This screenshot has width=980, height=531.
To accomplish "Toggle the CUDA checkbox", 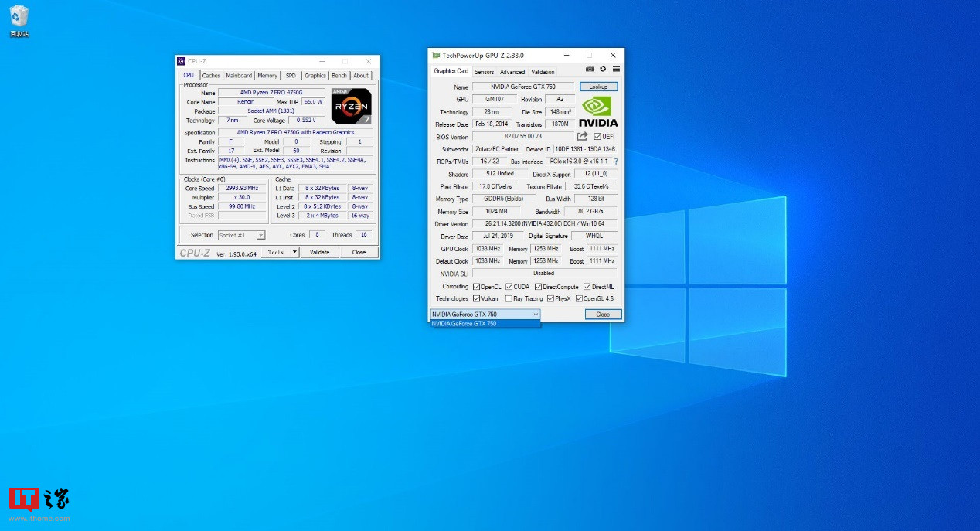I will 509,287.
